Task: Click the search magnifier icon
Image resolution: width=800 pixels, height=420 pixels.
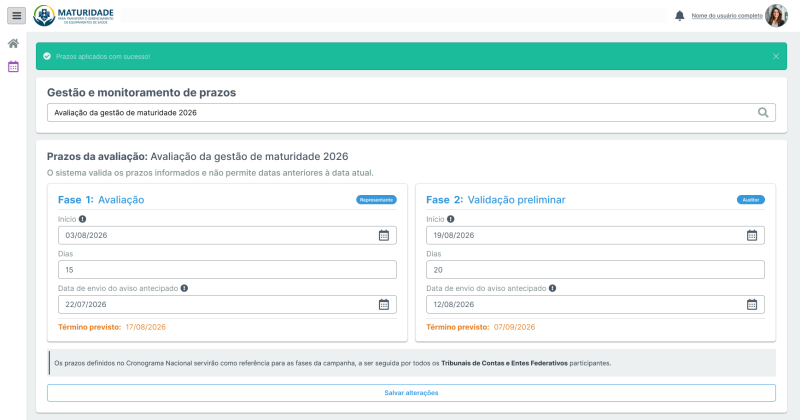Action: [763, 112]
